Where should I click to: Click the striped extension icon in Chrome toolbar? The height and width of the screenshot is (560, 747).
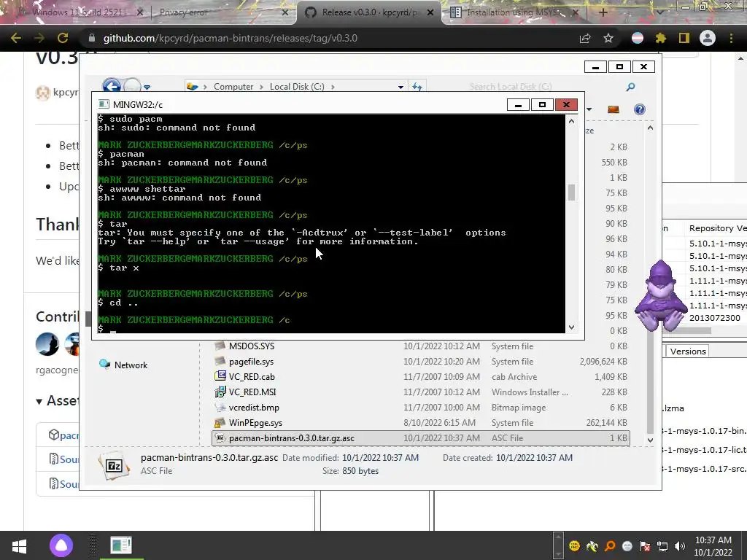coord(638,38)
